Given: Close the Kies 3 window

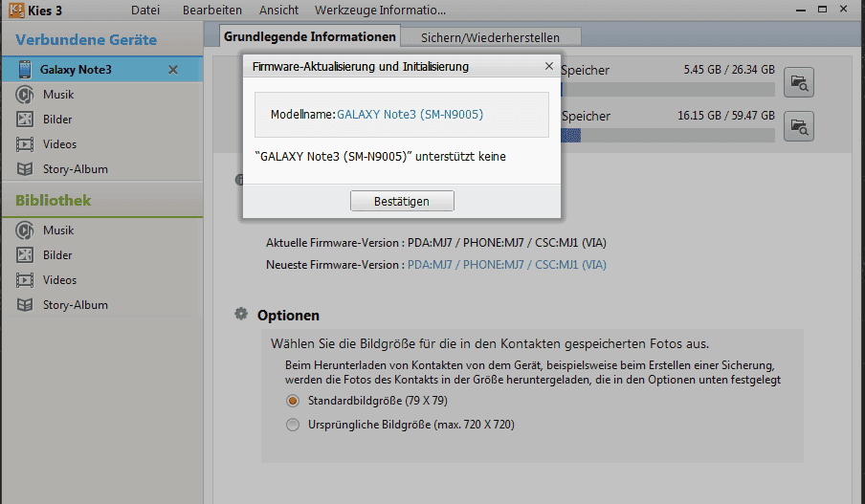Looking at the screenshot, I should pos(844,10).
